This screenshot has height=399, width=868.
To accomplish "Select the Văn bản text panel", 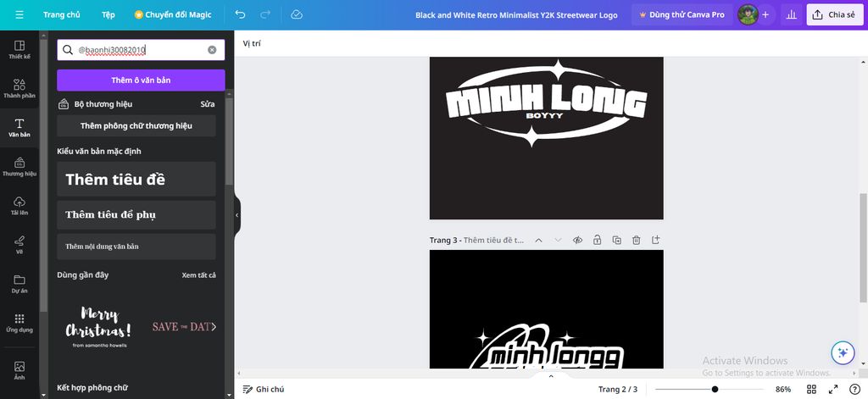I will 19,127.
